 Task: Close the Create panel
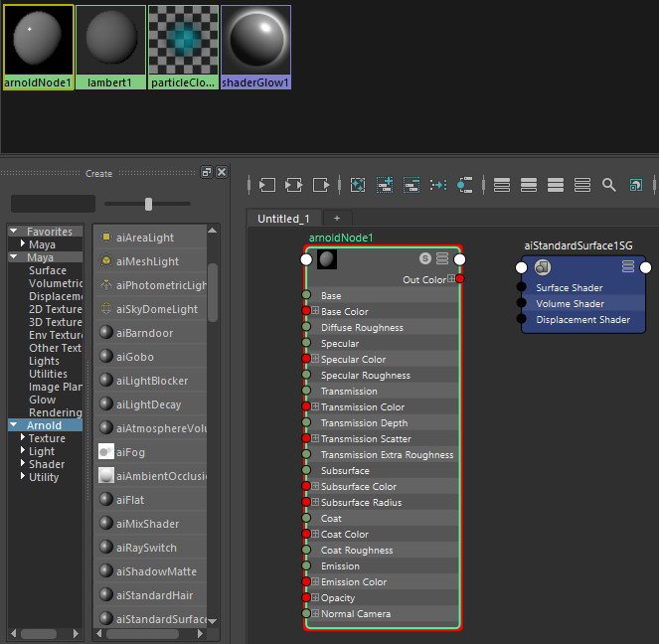coord(222,172)
